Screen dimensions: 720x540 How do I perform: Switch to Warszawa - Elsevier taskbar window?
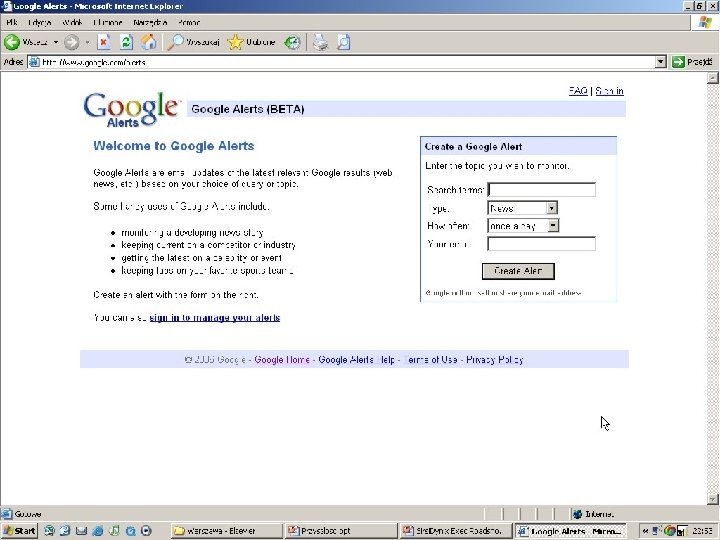226,531
